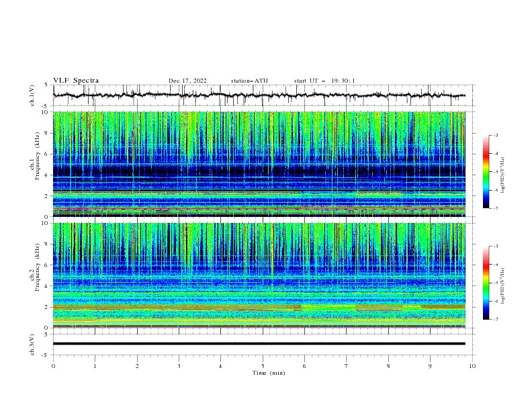532x411 pixels.
Task: Click the "log(PSD)(V²/Hz)" label beside ch.1 color bar
Action: coord(503,175)
